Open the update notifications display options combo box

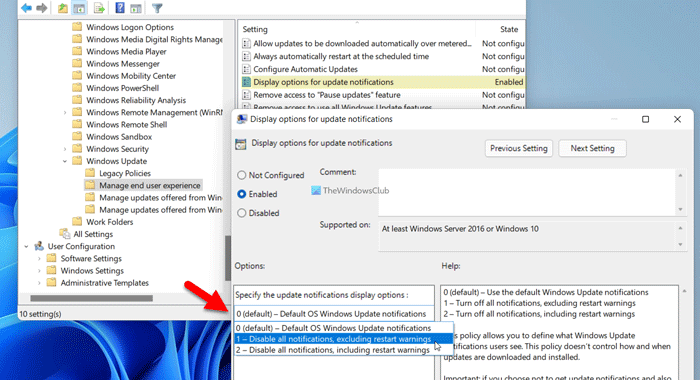pos(333,314)
